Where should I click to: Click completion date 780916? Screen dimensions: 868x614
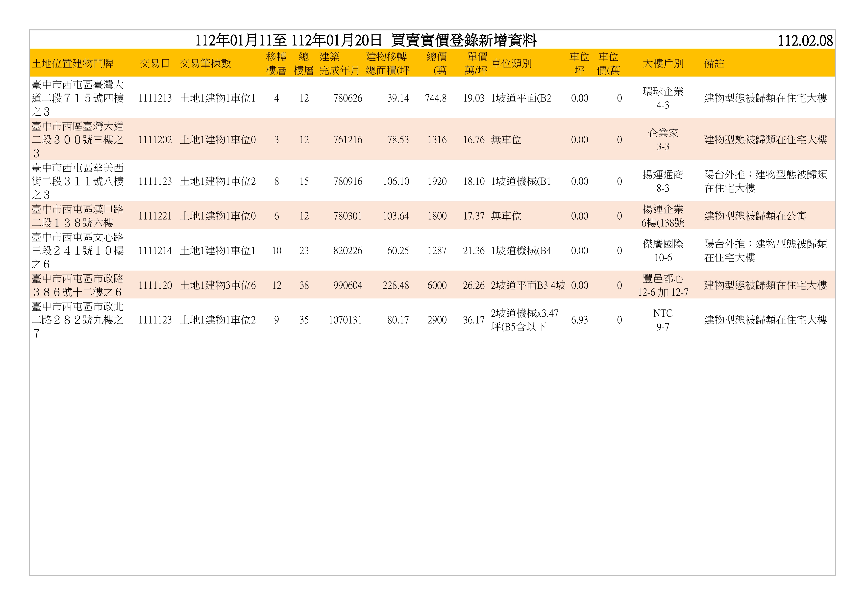347,181
